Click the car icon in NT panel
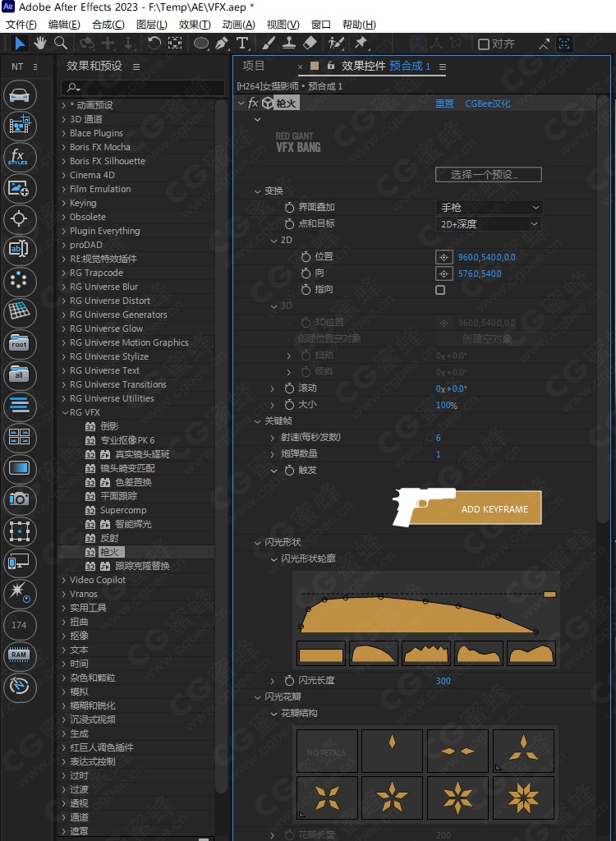 tap(20, 96)
